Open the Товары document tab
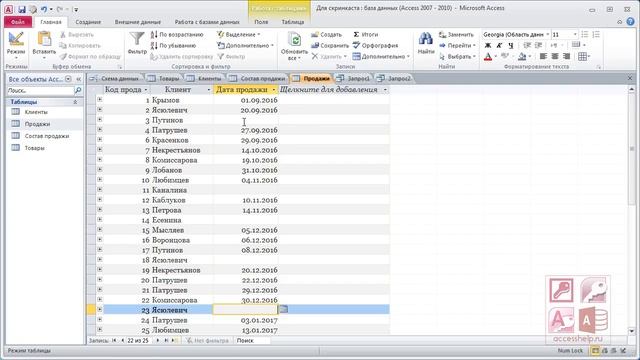640x360 pixels. click(x=164, y=78)
